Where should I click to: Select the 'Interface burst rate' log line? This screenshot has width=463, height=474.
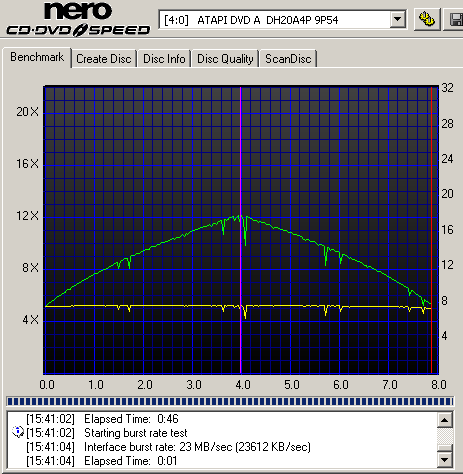[168, 447]
